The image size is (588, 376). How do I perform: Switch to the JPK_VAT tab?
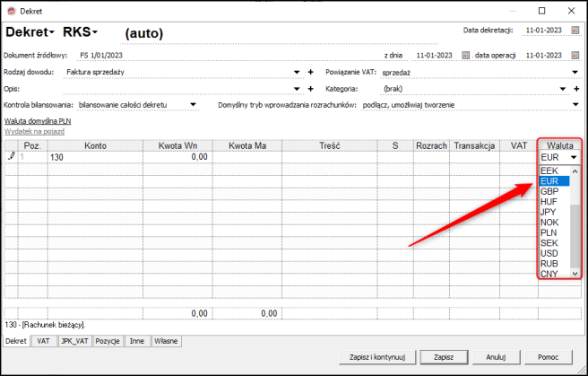pyautogui.click(x=74, y=341)
